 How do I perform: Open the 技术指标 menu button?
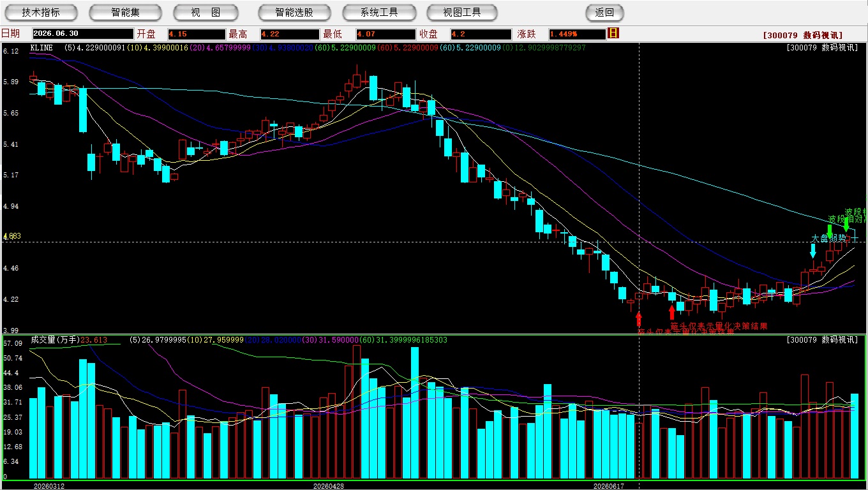41,12
